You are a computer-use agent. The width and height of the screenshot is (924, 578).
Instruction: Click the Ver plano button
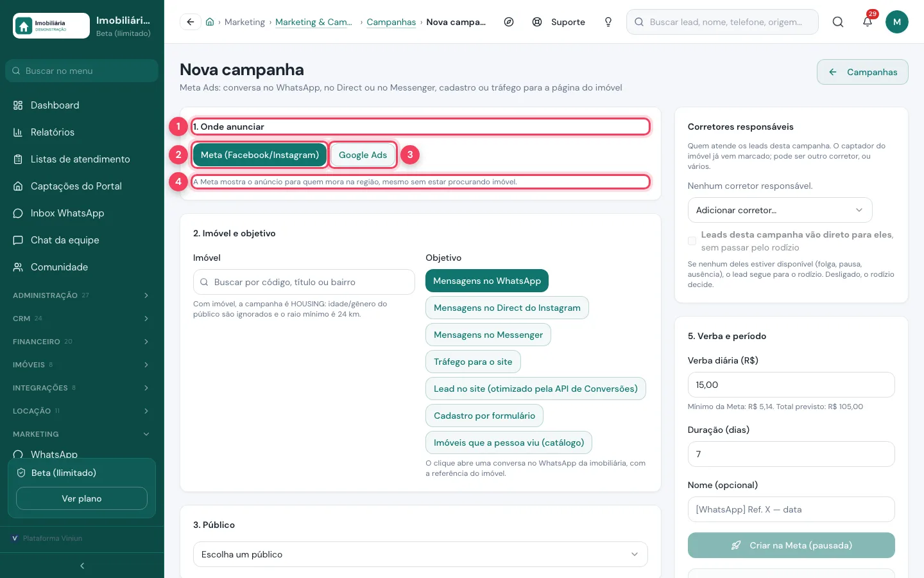click(81, 498)
